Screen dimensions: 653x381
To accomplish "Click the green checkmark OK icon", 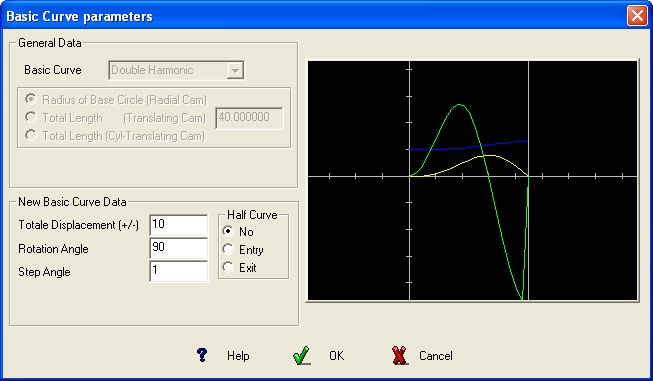I will point(302,356).
